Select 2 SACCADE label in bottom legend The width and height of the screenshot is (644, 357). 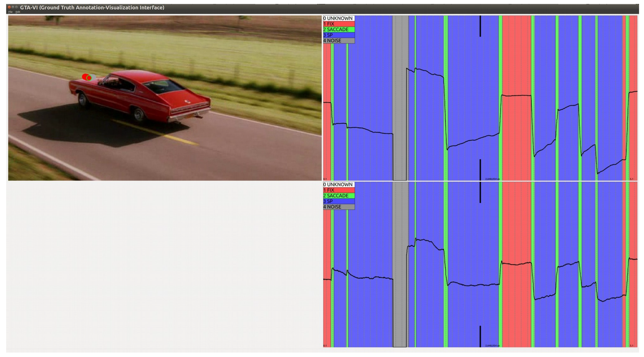point(339,196)
